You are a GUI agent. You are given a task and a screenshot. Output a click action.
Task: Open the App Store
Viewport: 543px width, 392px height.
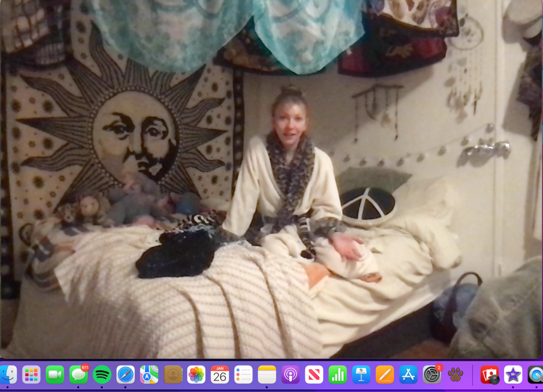click(408, 374)
